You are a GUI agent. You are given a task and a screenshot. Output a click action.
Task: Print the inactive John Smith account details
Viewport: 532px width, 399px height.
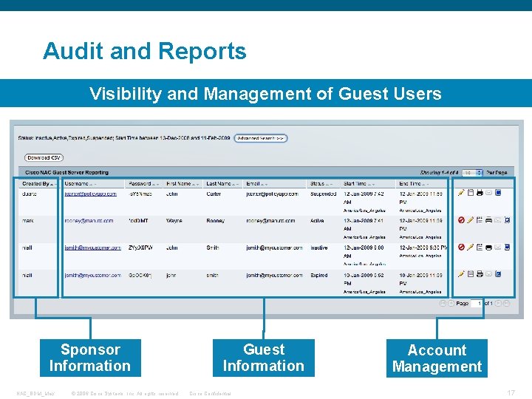[x=488, y=248]
